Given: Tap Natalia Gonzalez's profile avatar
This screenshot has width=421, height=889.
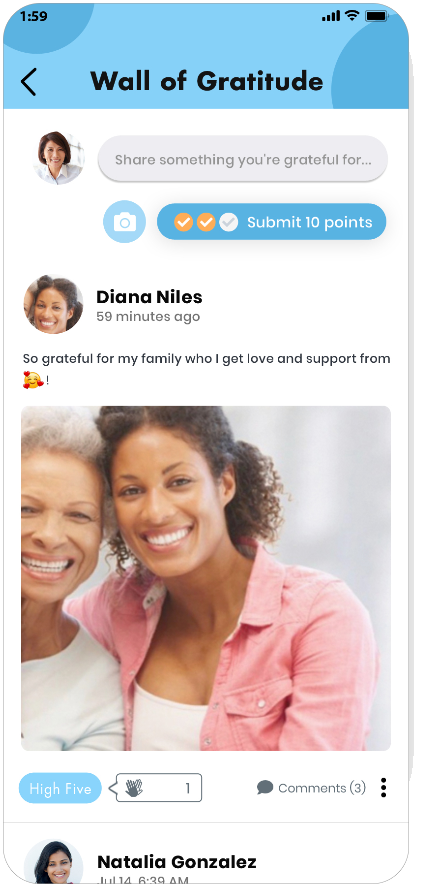Looking at the screenshot, I should (x=53, y=864).
